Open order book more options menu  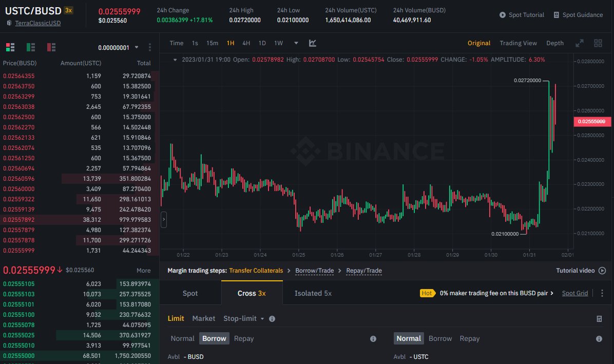point(149,47)
